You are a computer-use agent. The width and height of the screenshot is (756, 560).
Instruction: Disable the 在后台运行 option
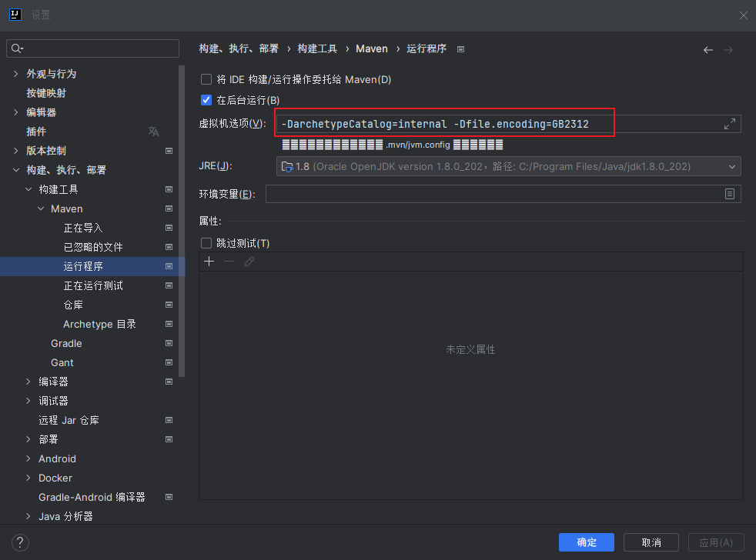pyautogui.click(x=206, y=99)
